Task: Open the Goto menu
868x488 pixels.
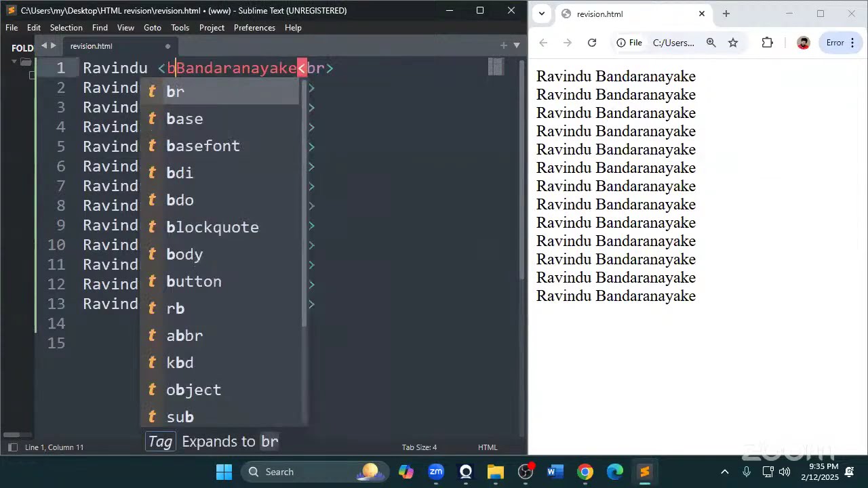Action: [153, 28]
